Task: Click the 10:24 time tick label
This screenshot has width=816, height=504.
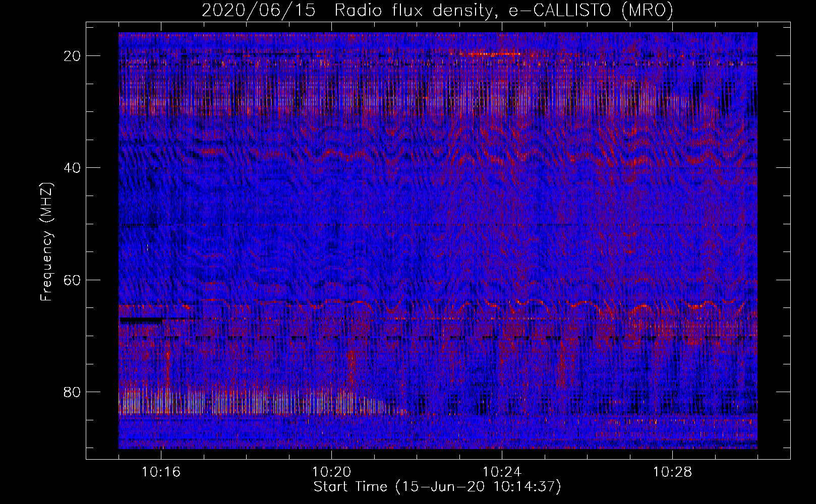Action: pos(502,472)
